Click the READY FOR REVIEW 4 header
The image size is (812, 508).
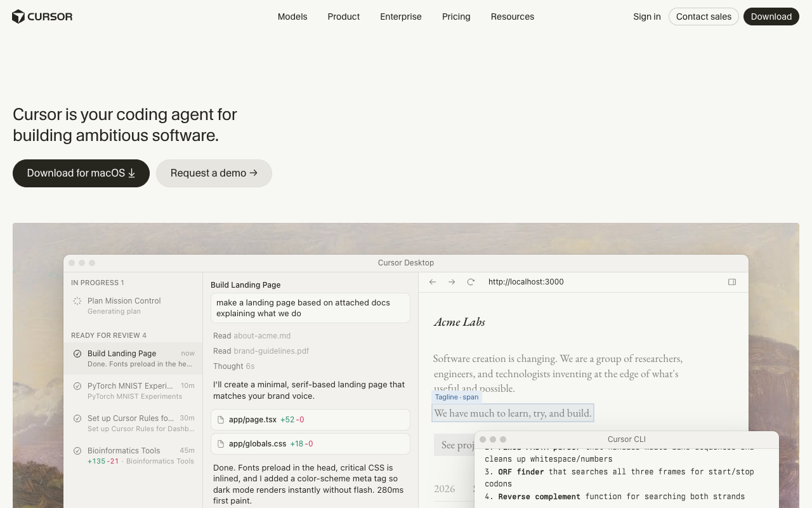[x=108, y=335]
